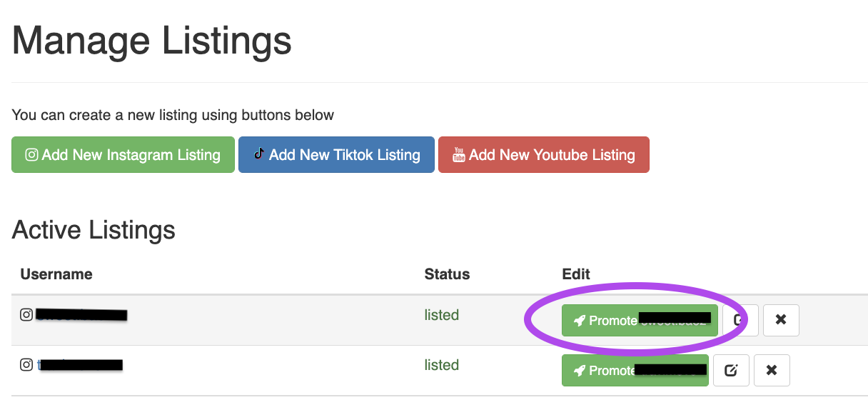This screenshot has width=868, height=400.
Task: Click the Status column header
Action: [447, 274]
